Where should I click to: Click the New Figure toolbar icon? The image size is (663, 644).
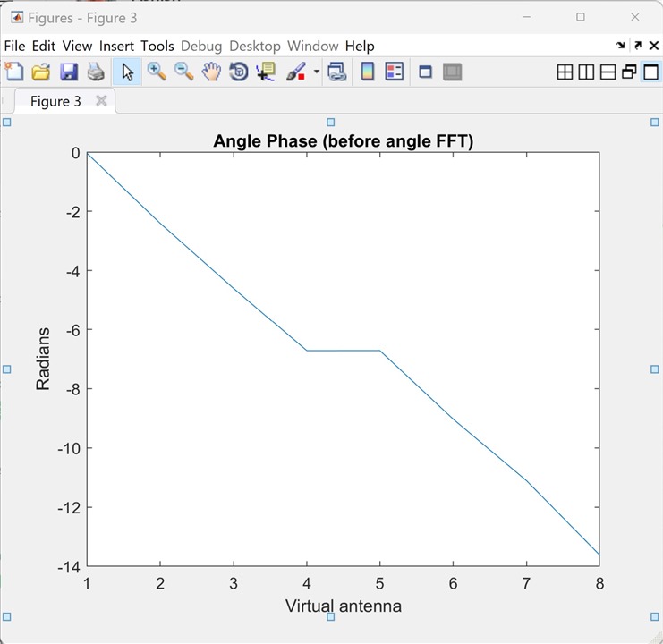click(x=14, y=72)
